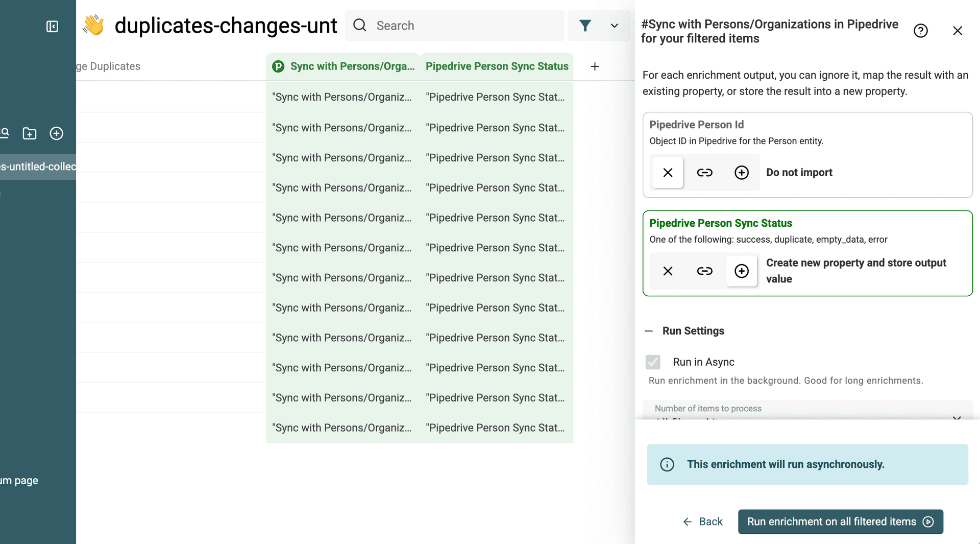Image resolution: width=980 pixels, height=544 pixels.
Task: Ignore Pipedrive Person Sync Status with the X toggle
Action: coord(668,271)
